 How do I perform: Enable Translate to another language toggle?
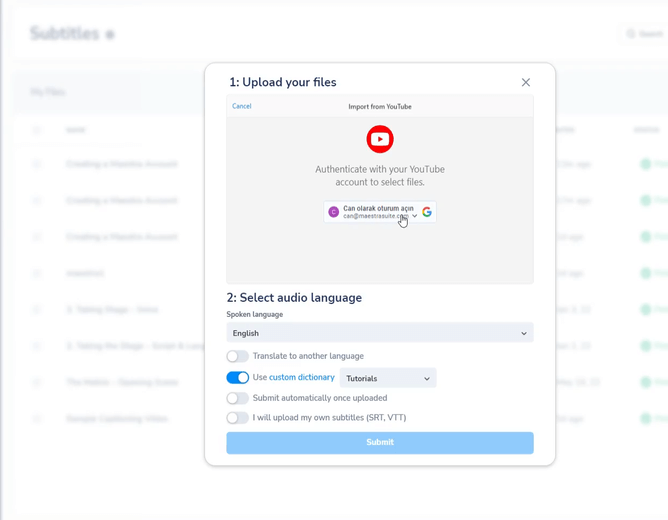tap(237, 356)
